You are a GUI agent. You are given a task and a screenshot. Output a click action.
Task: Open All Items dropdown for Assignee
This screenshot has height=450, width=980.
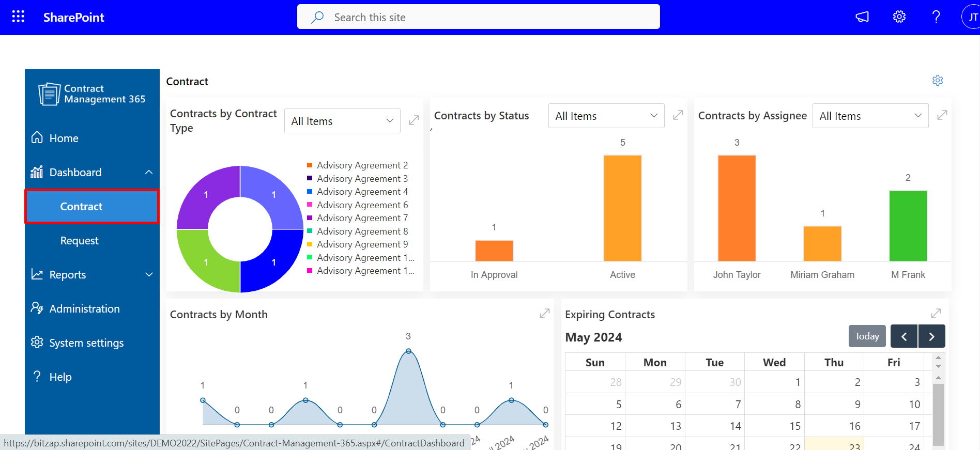(x=870, y=116)
